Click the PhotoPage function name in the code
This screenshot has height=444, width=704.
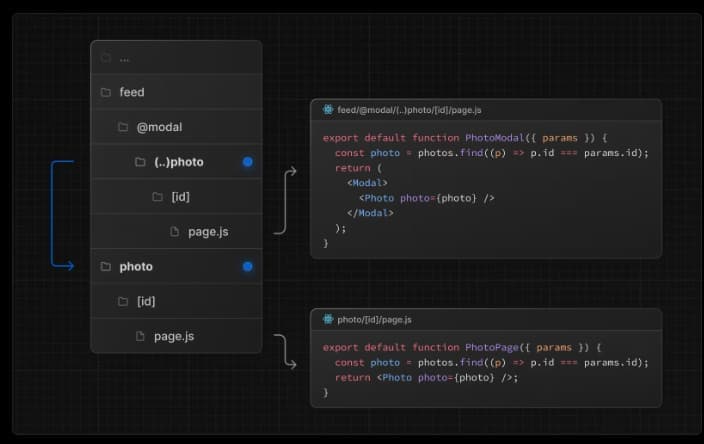(492, 347)
